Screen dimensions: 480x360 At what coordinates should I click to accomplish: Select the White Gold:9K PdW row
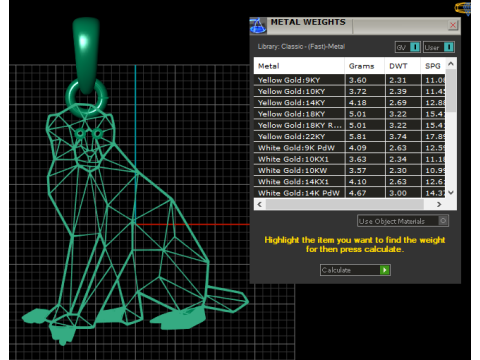point(350,148)
